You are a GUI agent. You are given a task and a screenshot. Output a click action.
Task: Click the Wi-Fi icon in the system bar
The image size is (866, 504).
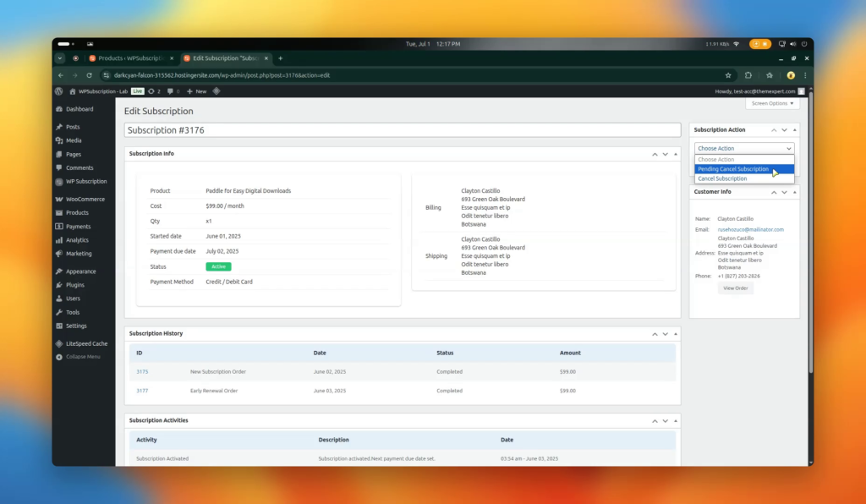point(737,44)
